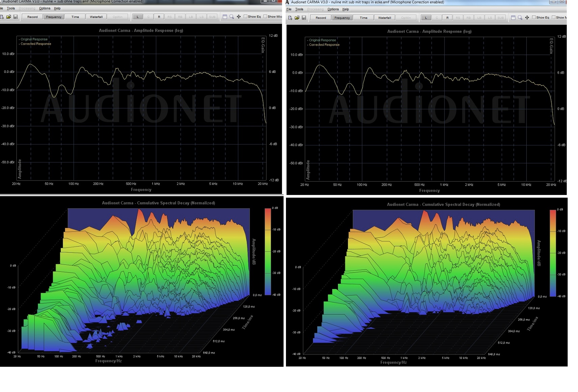
Task: Tick the Show Mic checkbox in the 'ohne traps' window
Action: point(265,17)
